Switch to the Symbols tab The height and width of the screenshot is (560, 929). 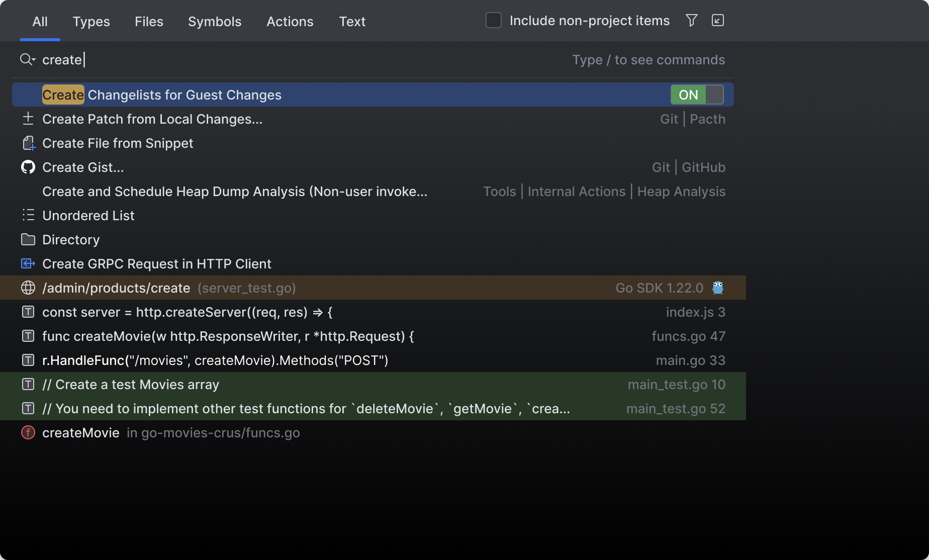pos(215,22)
